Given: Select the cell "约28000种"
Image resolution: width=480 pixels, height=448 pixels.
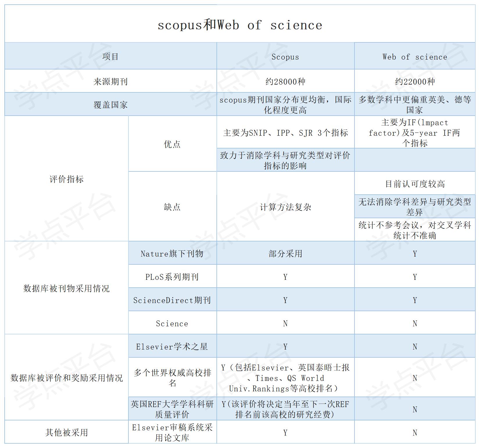Looking at the screenshot, I should (x=285, y=81).
